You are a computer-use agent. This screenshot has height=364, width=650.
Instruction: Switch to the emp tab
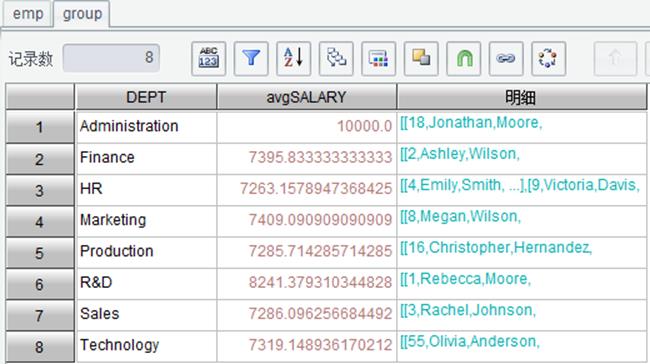coord(28,14)
